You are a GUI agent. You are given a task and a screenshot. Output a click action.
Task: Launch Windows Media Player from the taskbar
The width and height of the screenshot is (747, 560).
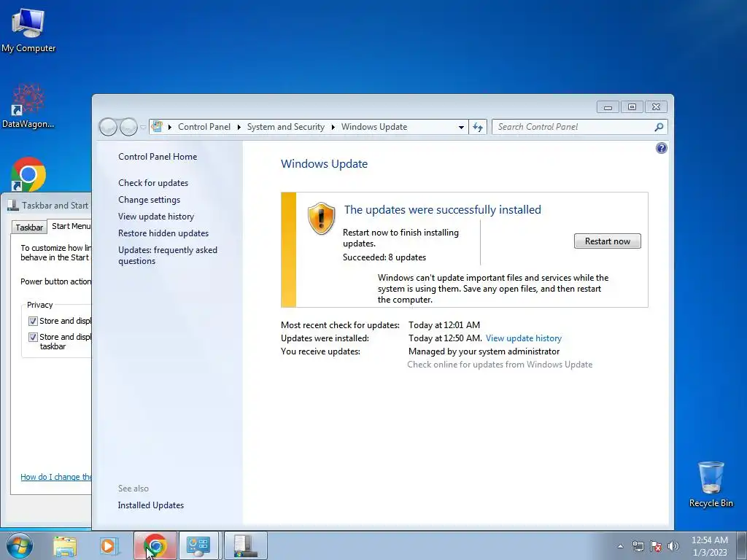(109, 545)
